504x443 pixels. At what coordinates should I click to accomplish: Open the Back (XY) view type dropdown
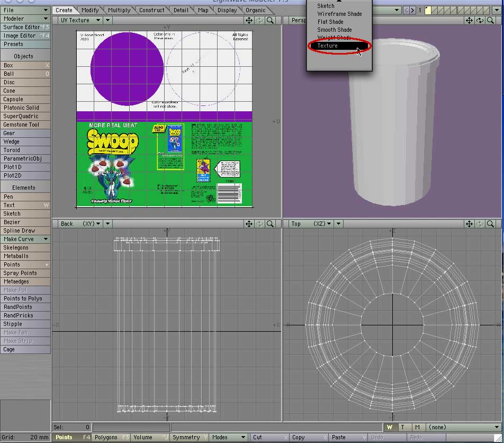point(80,224)
